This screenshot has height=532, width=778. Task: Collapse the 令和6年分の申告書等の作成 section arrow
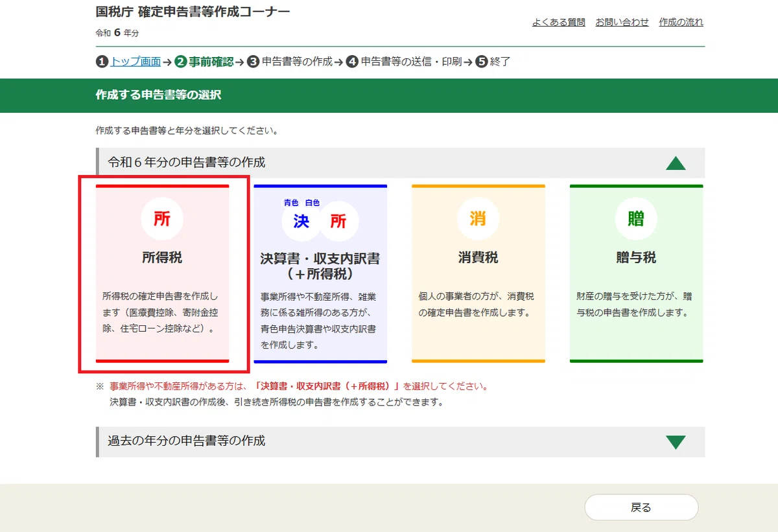point(676,163)
